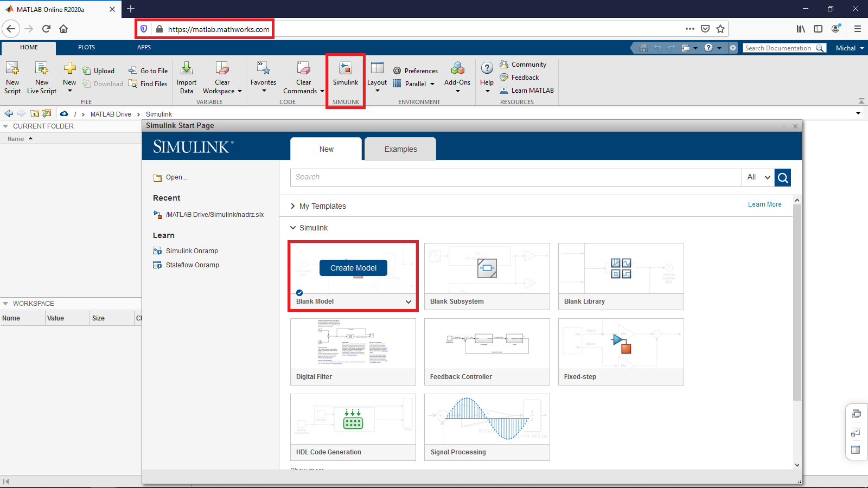Image resolution: width=868 pixels, height=488 pixels.
Task: Click the Simulink template Search field
Action: (x=516, y=177)
